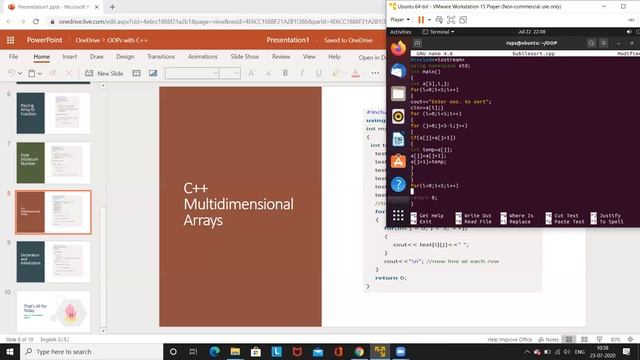The height and width of the screenshot is (360, 640).
Task: Expand the VMware power options arrow
Action: [429, 20]
